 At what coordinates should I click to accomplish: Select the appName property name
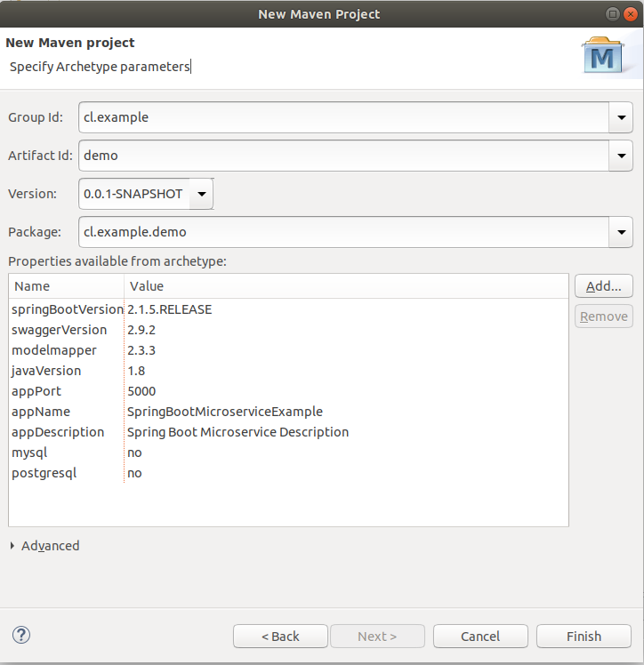click(41, 412)
